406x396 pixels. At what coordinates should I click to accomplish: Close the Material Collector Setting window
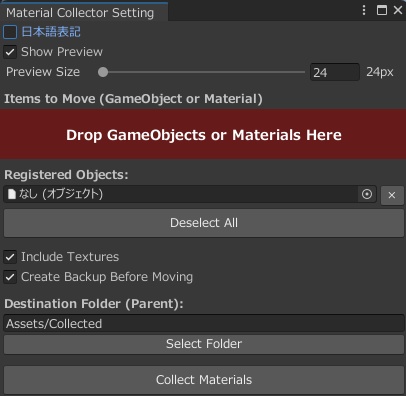[x=398, y=10]
